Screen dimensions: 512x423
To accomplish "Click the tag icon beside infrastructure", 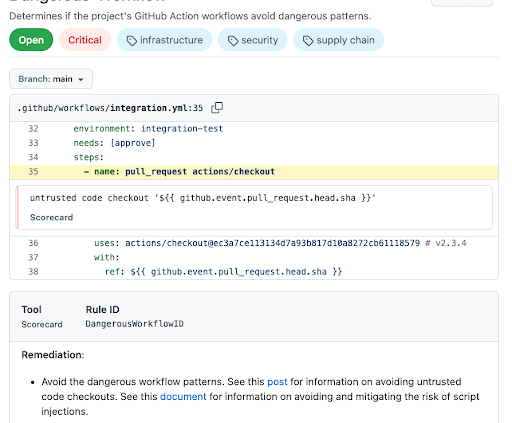I will pos(132,41).
